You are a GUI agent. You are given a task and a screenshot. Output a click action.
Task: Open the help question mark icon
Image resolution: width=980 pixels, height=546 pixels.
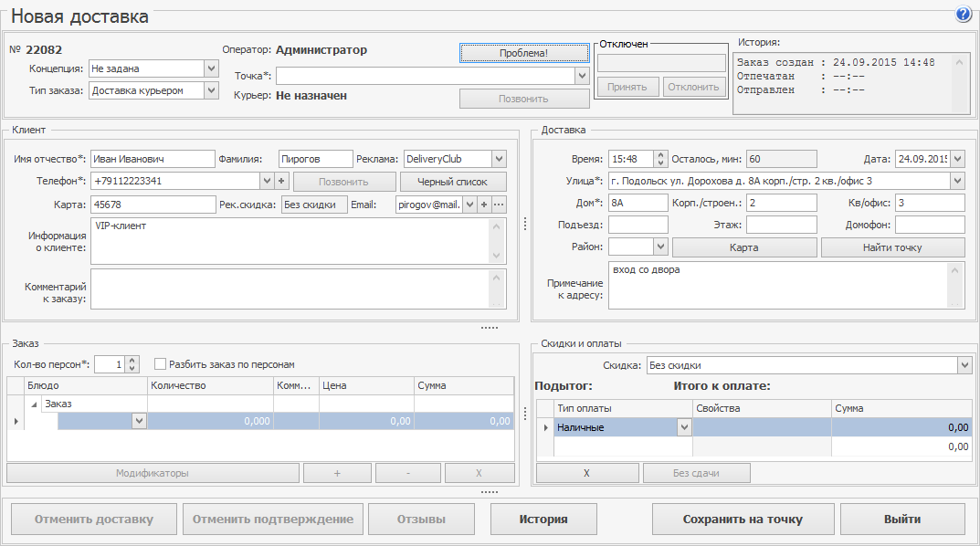[963, 15]
